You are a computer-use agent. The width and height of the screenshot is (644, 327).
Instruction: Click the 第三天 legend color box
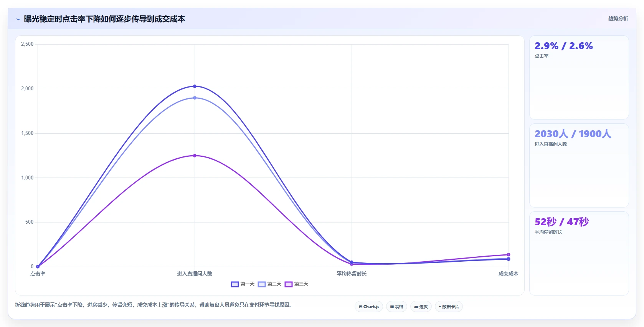point(289,284)
